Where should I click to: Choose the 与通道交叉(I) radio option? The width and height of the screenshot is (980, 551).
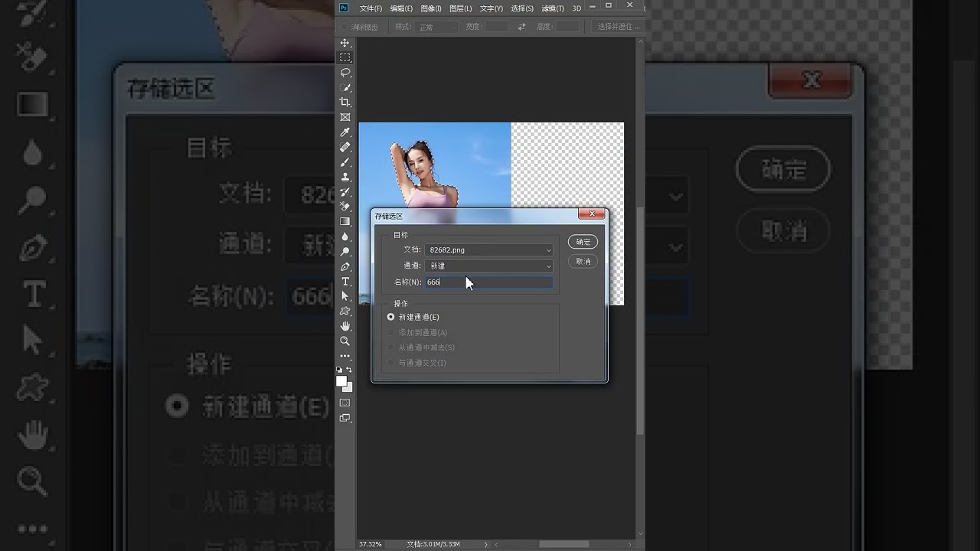391,363
